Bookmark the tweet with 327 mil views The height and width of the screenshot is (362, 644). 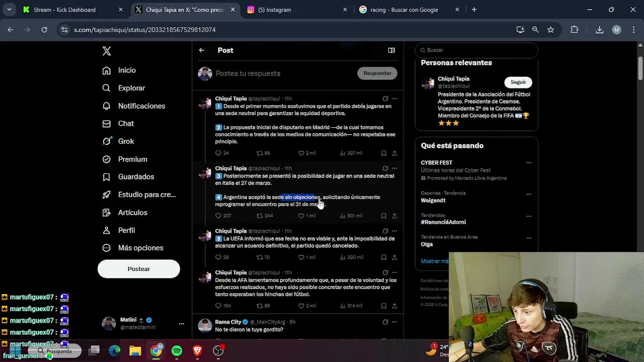(x=383, y=153)
